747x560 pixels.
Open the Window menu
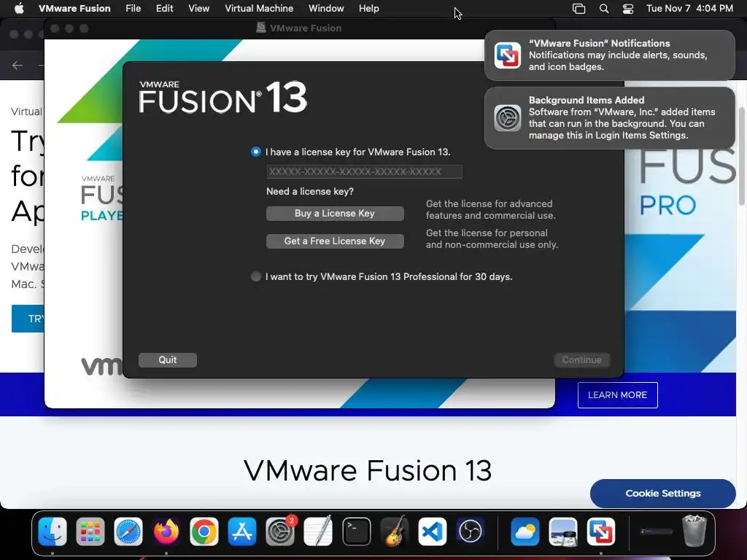(x=326, y=9)
